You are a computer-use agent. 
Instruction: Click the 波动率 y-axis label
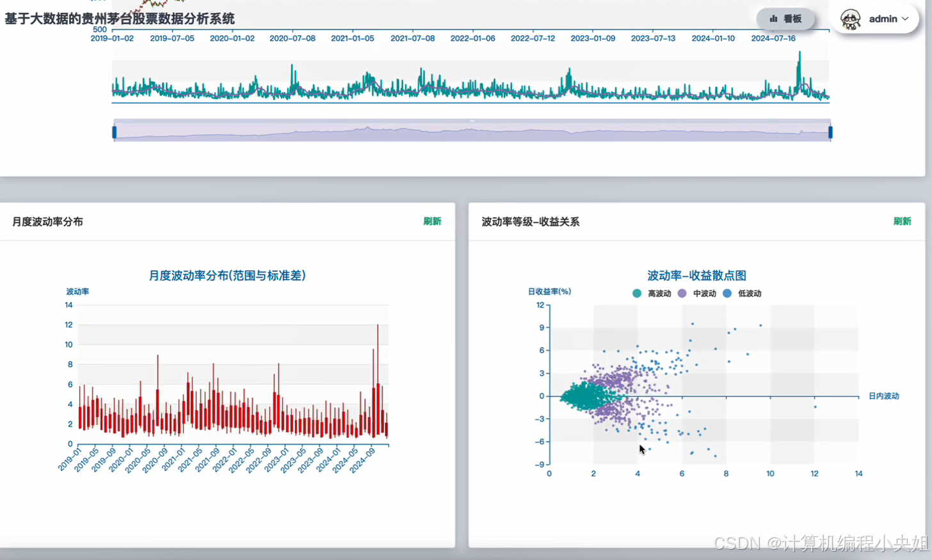coord(77,292)
